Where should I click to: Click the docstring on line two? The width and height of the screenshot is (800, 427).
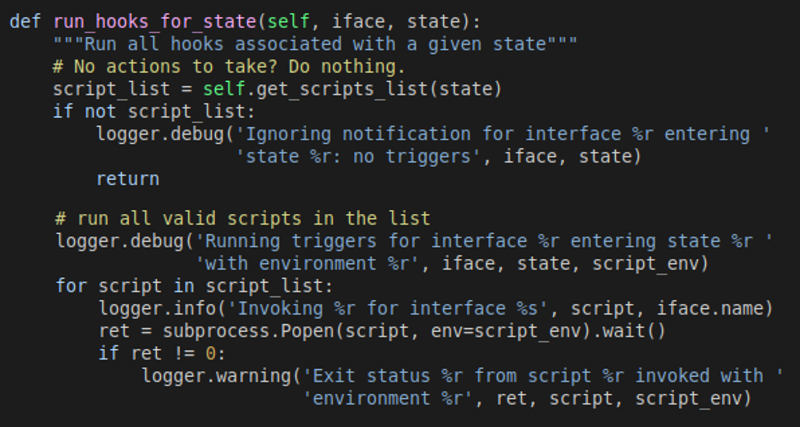(x=316, y=44)
